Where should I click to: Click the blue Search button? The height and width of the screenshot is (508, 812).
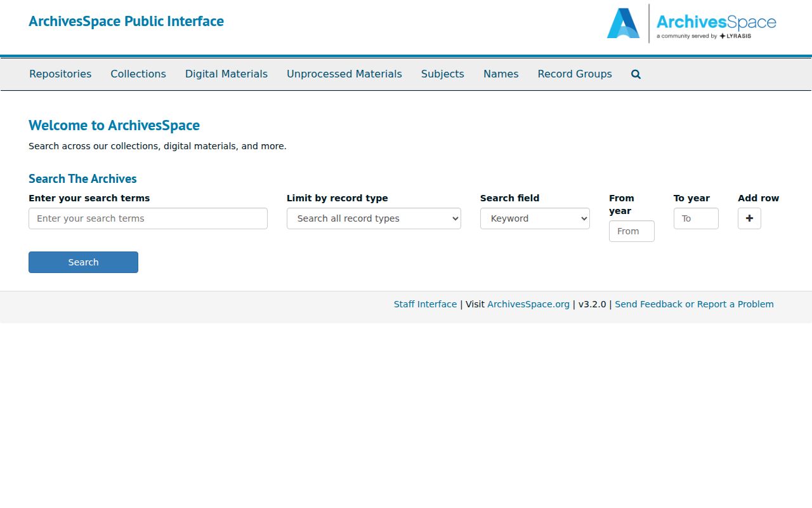point(83,262)
